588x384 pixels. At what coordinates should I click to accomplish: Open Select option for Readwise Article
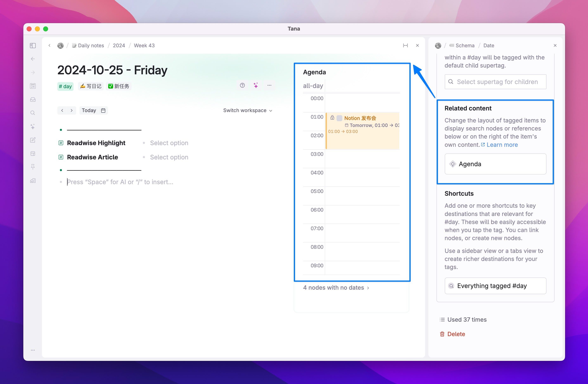pos(169,157)
